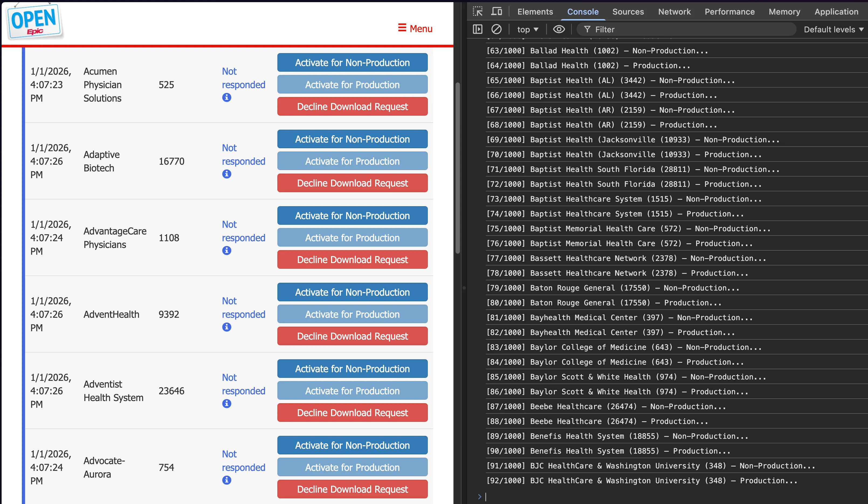The width and height of the screenshot is (868, 504).
Task: Click info icon in Adaptive Biotech row
Action: coord(227,174)
